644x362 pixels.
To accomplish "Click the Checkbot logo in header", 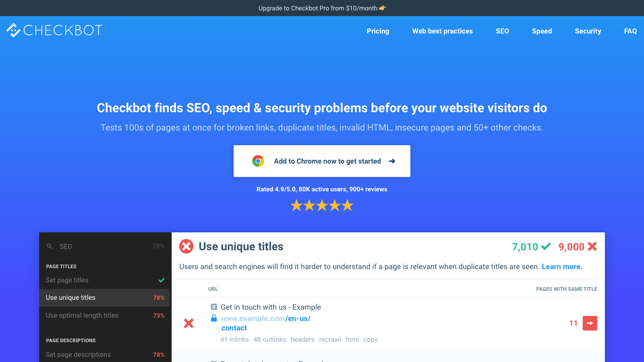I will click(x=54, y=31).
